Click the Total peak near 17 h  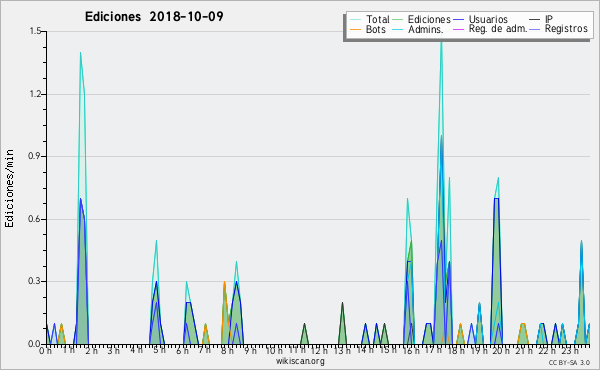pyautogui.click(x=441, y=42)
